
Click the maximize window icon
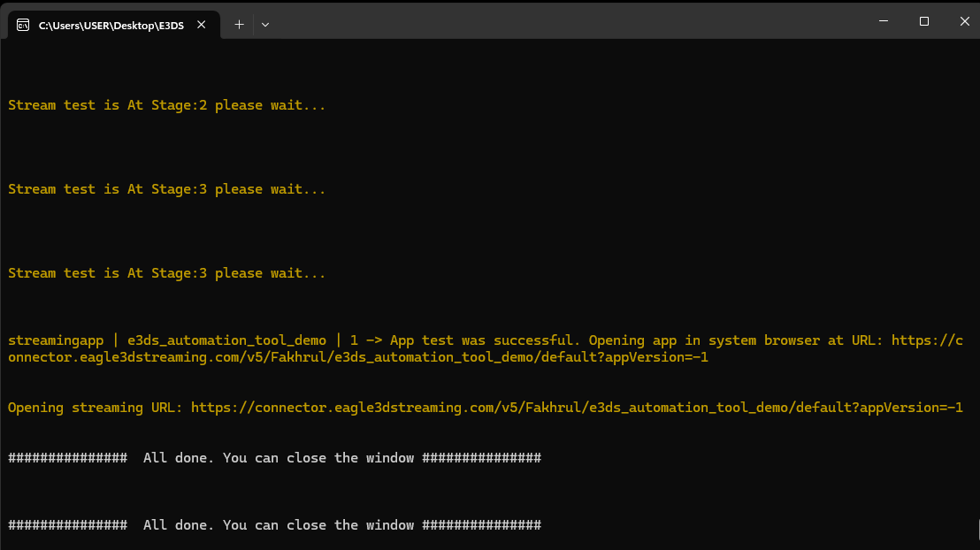click(923, 21)
